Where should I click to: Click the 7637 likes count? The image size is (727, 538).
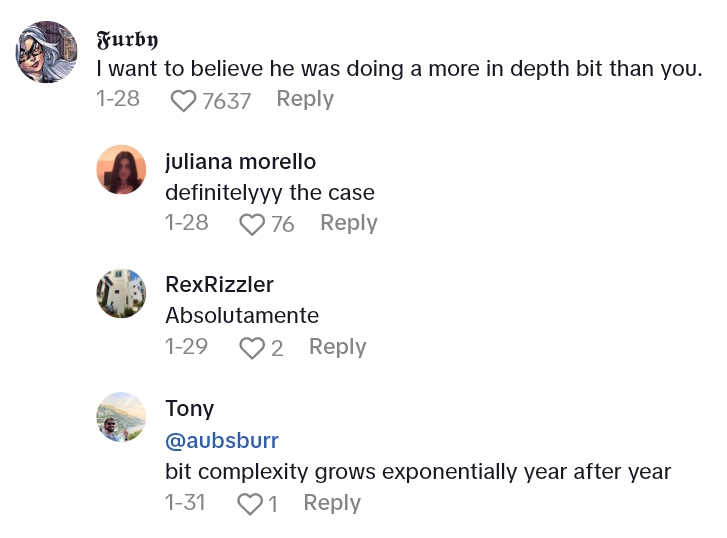[x=226, y=100]
